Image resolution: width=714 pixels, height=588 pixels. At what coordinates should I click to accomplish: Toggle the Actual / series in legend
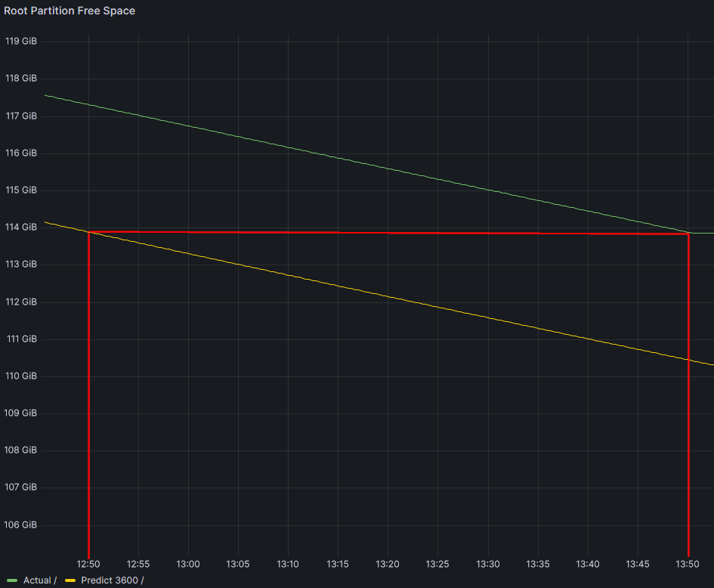(40, 580)
